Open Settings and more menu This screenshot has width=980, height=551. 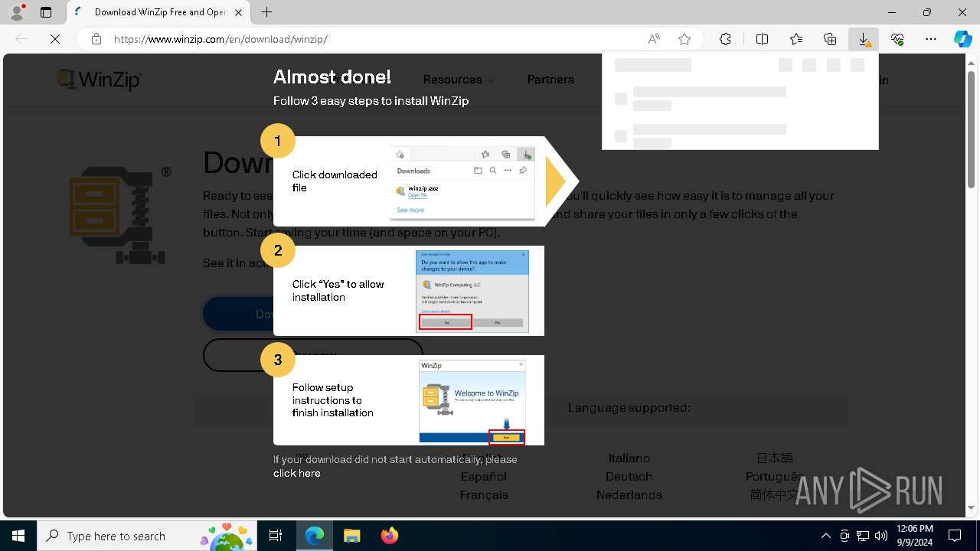(931, 39)
